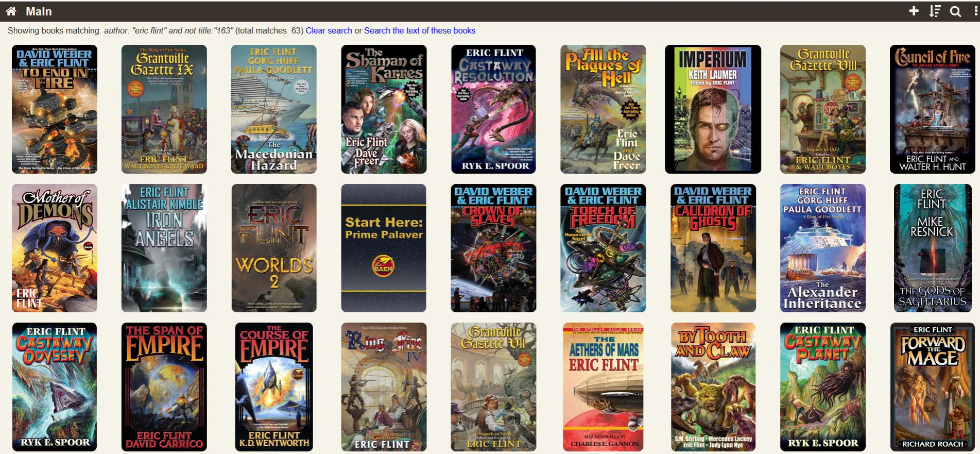Open The Alexander Inheritance cover

tap(823, 248)
